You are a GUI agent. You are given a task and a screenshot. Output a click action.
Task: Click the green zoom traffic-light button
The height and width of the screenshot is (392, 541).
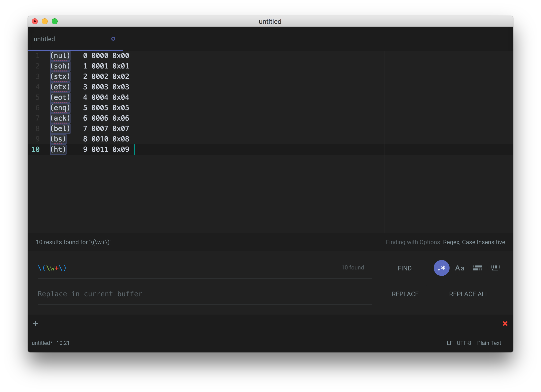click(55, 21)
